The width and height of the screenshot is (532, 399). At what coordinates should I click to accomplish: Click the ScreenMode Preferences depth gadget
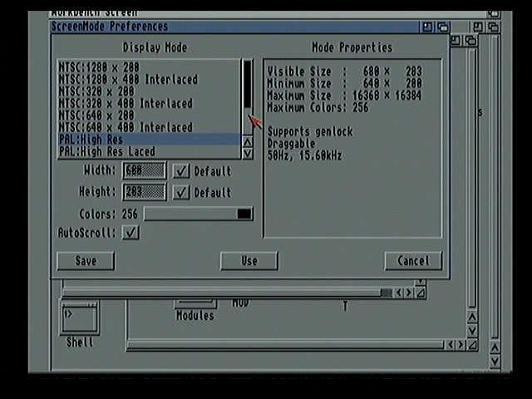(442, 27)
